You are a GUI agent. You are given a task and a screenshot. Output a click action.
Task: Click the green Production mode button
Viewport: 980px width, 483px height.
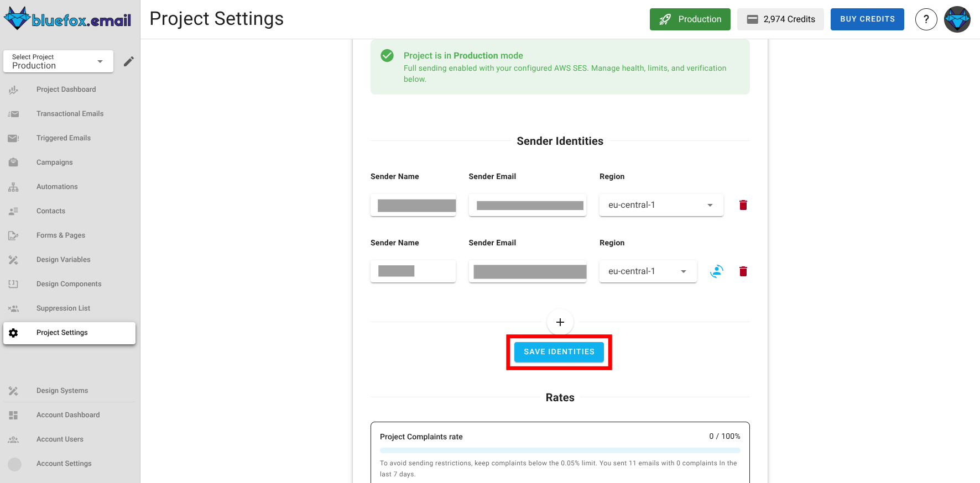coord(690,19)
